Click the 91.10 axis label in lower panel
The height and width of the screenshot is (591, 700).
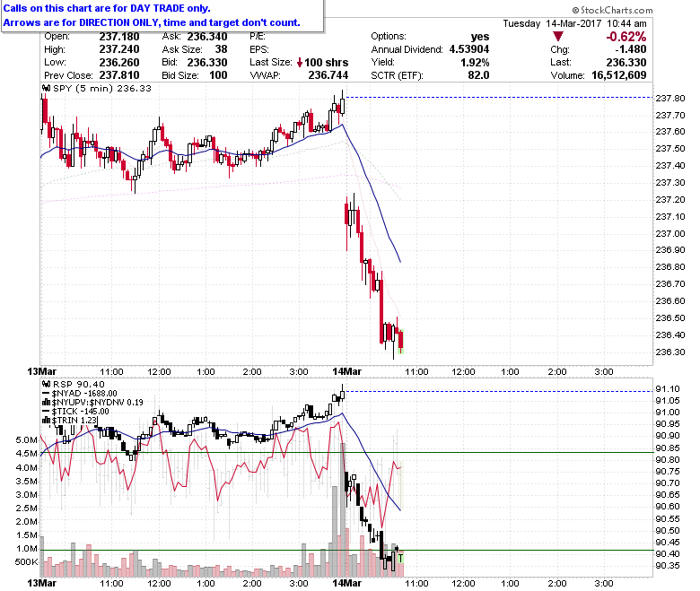668,389
